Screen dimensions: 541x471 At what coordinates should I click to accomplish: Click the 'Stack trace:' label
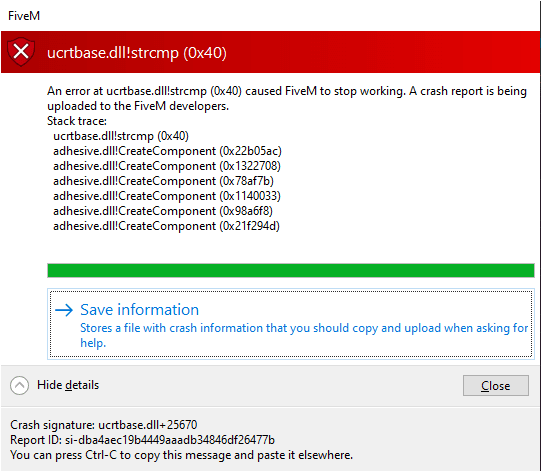77,121
